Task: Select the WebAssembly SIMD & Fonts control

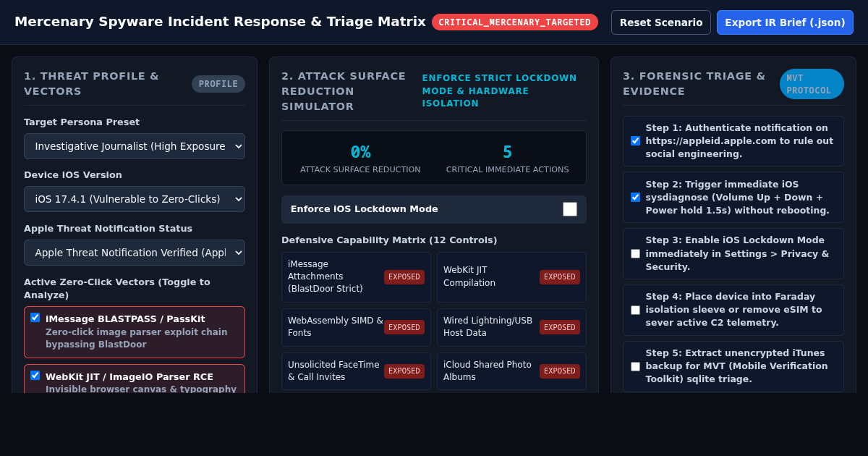Action: [356, 327]
